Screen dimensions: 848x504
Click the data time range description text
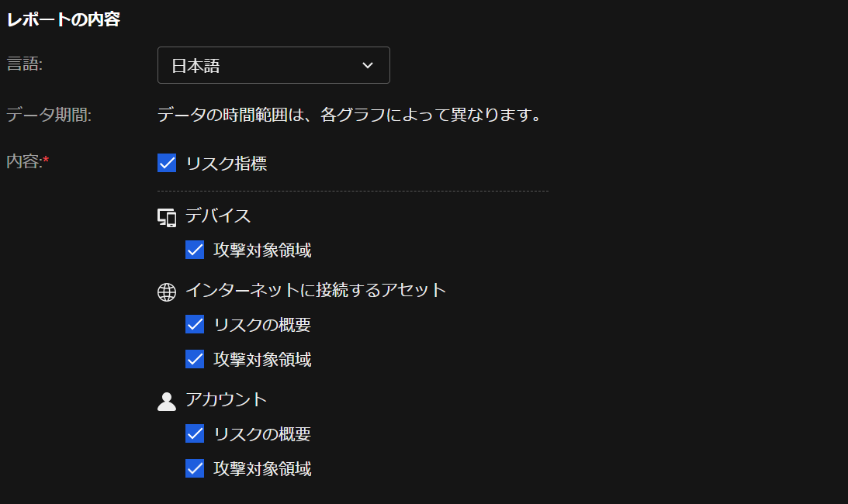click(348, 116)
